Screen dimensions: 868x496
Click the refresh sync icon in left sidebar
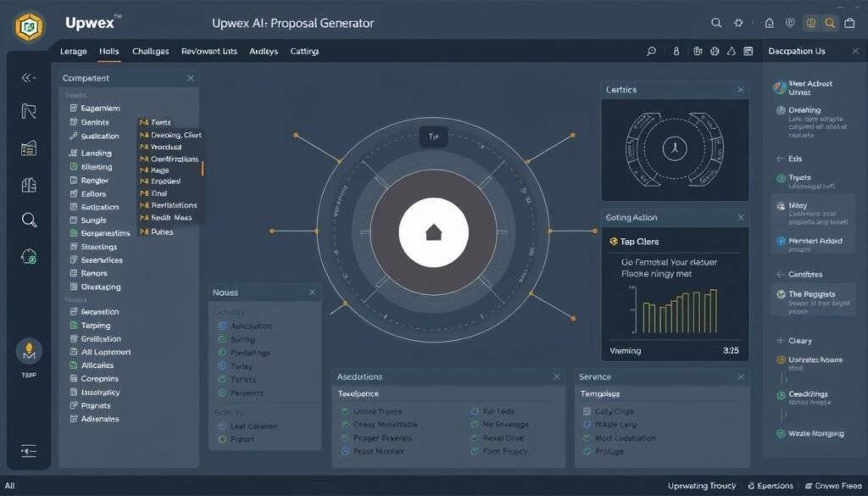tap(29, 256)
